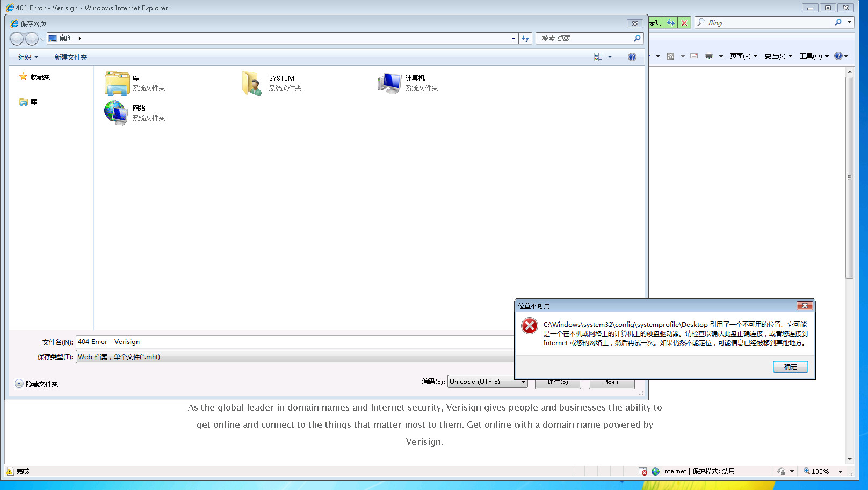Click the print icon

(709, 56)
